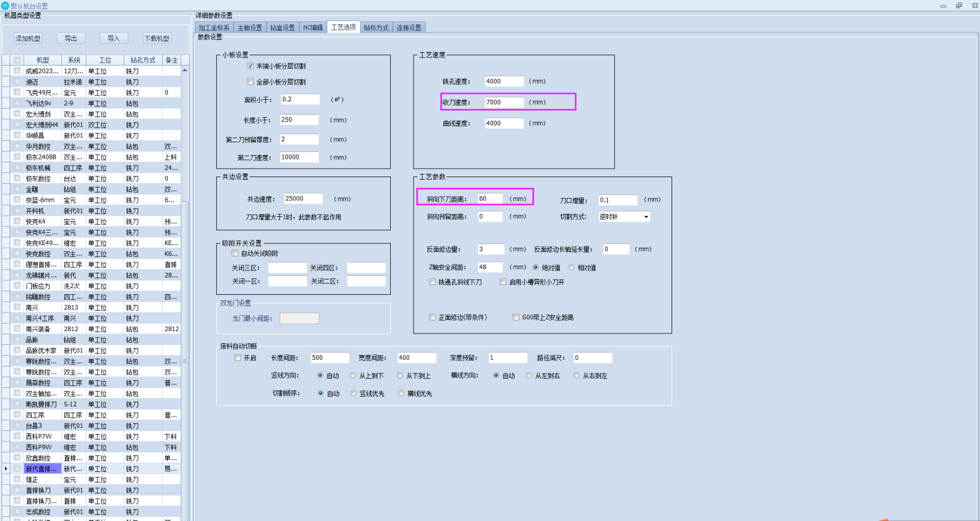This screenshot has width=980, height=521.
Task: Click the machine list scroll-up arrow
Action: coord(185,70)
